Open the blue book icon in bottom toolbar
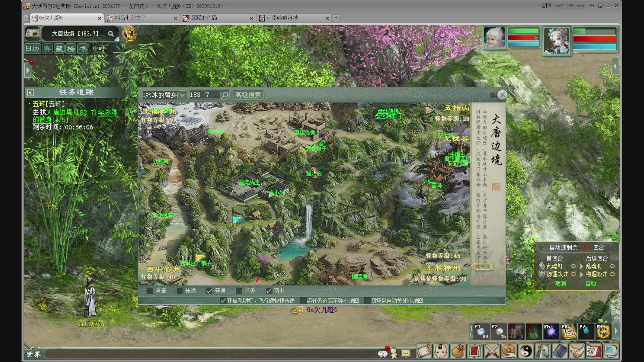Screen dimensions: 644x362 point(560,351)
